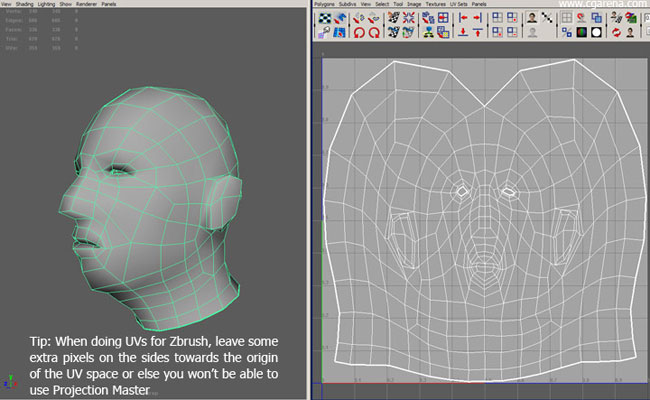Click the yellow-blue hierarchy unfold icon

pyautogui.click(x=428, y=32)
